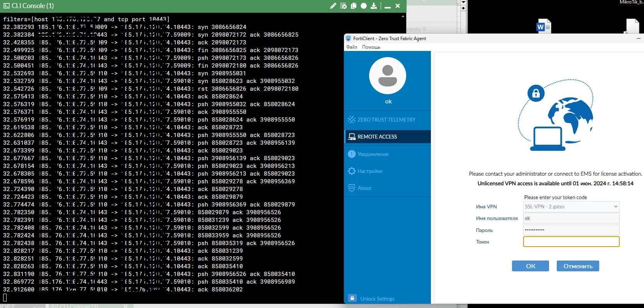The image size is (644, 308).
Task: Click the Имя пользователя username field
Action: pos(571,218)
